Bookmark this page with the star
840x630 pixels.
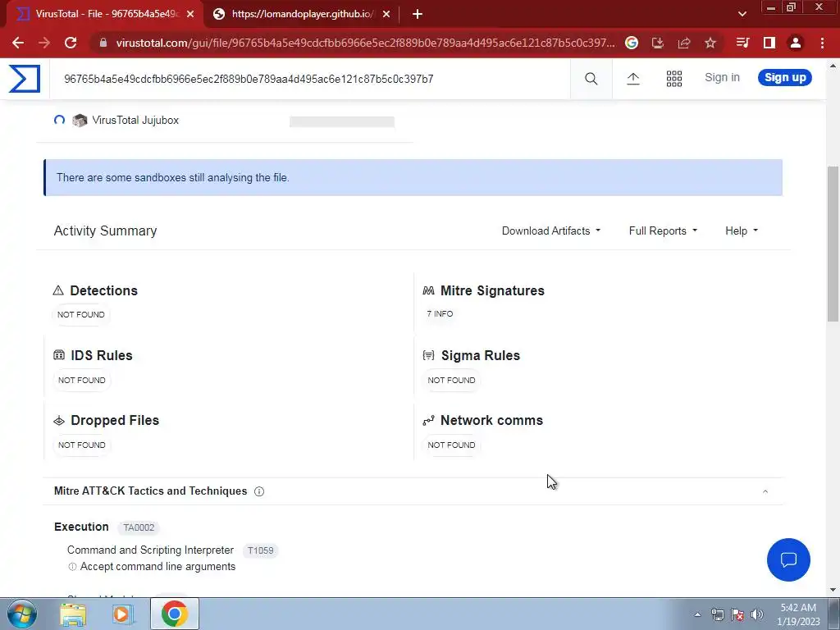[710, 43]
